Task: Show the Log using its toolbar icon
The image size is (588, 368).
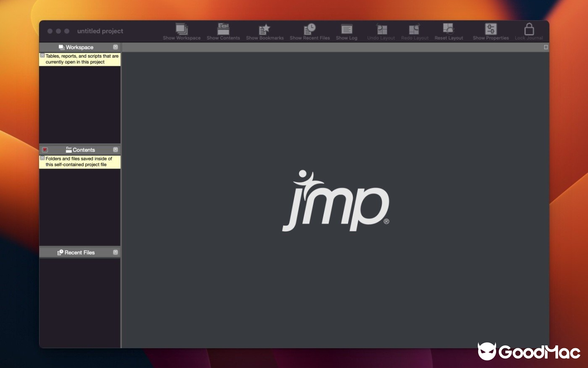Action: 346,29
